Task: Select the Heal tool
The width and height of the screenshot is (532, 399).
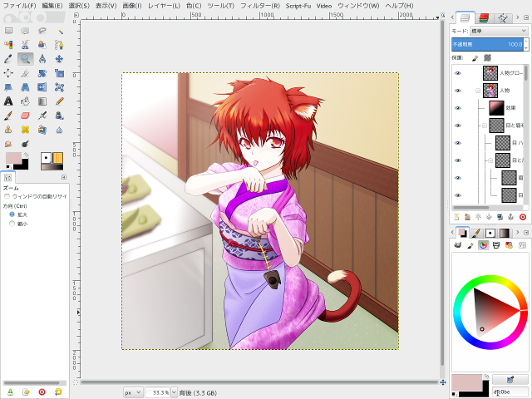Action: (25, 130)
